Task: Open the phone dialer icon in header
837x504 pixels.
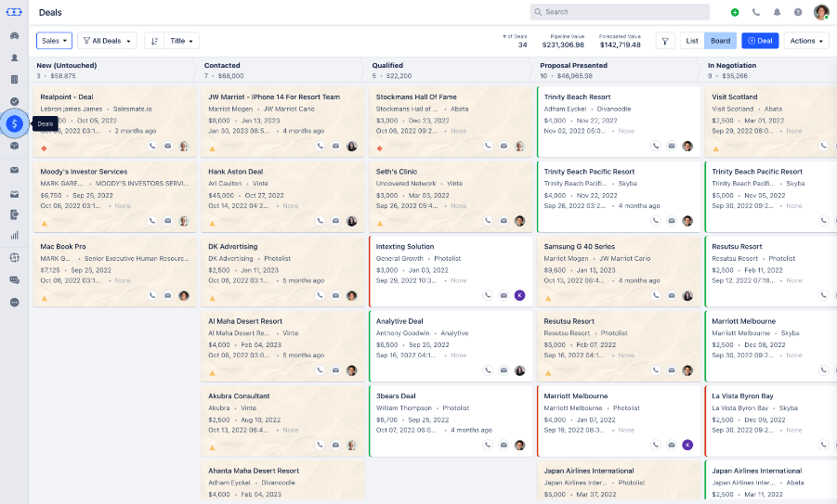Action: (756, 12)
